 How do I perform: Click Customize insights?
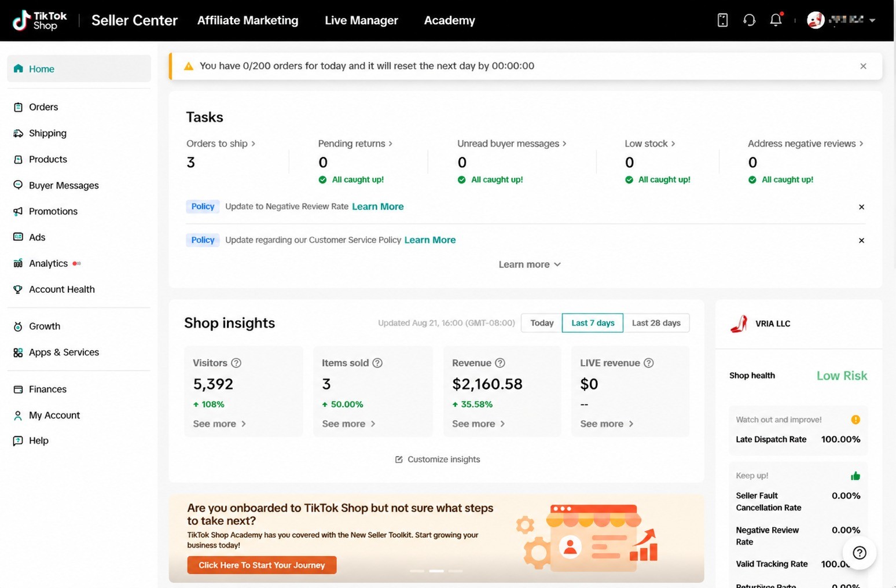(x=438, y=460)
